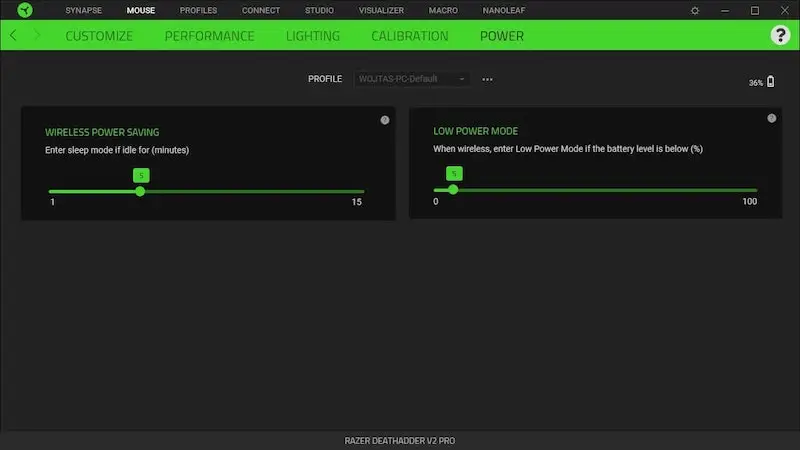Show Wireless Power Saving info tooltip icon
The height and width of the screenshot is (450, 800).
click(x=385, y=120)
